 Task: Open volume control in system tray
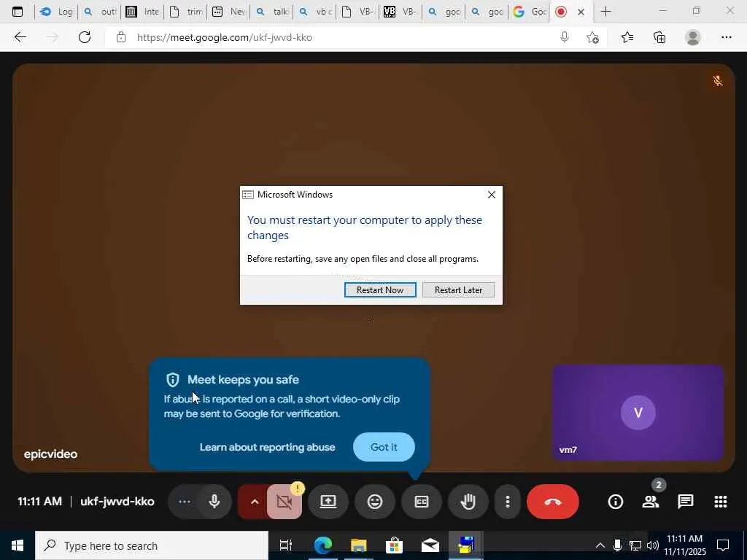click(653, 545)
